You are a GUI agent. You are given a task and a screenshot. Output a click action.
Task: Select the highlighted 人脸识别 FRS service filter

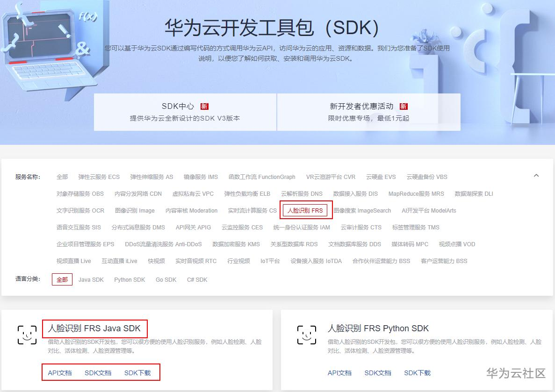click(x=306, y=210)
